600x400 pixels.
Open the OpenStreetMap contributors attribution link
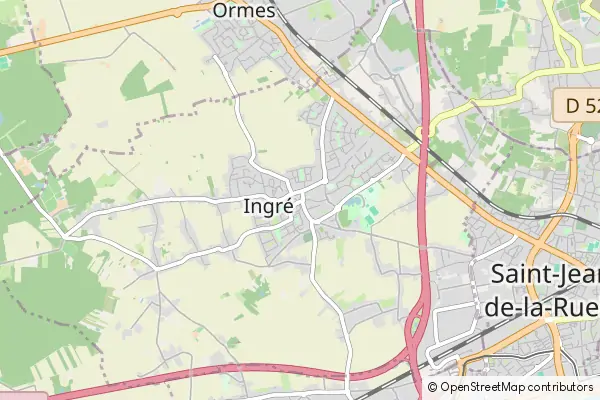point(511,387)
